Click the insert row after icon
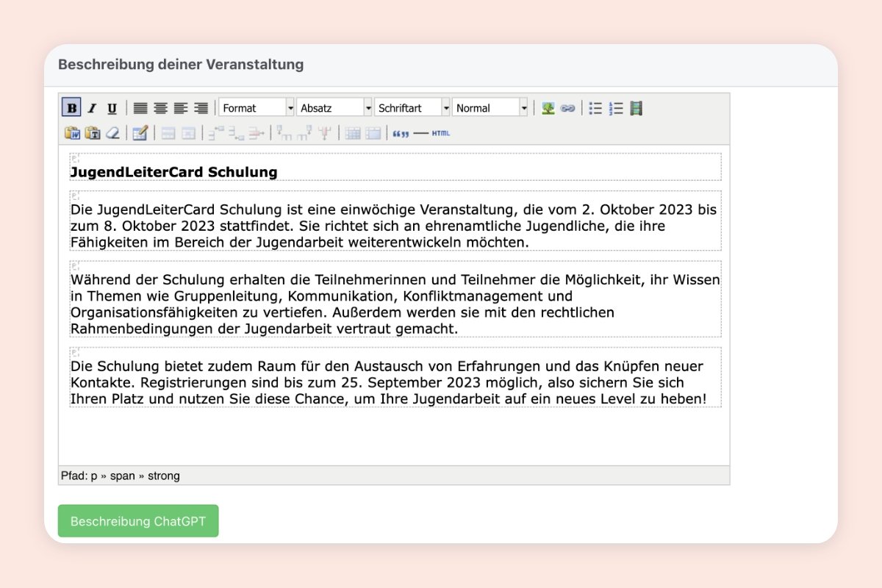The image size is (882, 588). [236, 133]
